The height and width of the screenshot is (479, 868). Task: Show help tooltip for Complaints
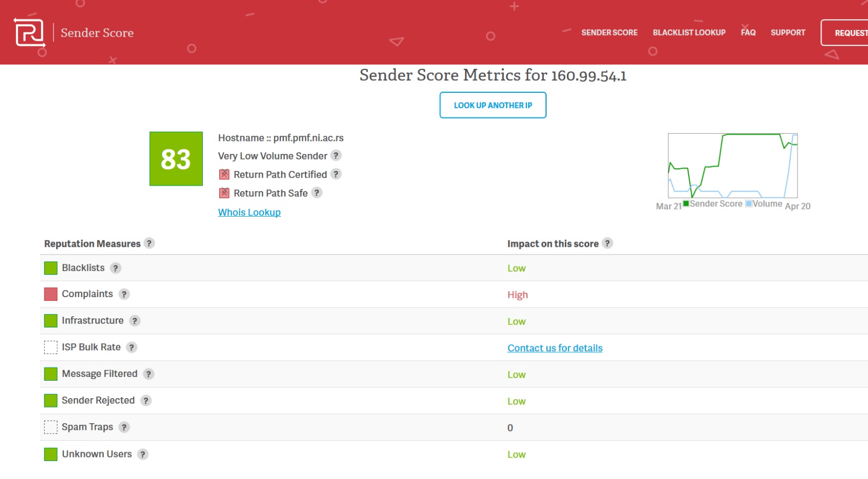[124, 294]
